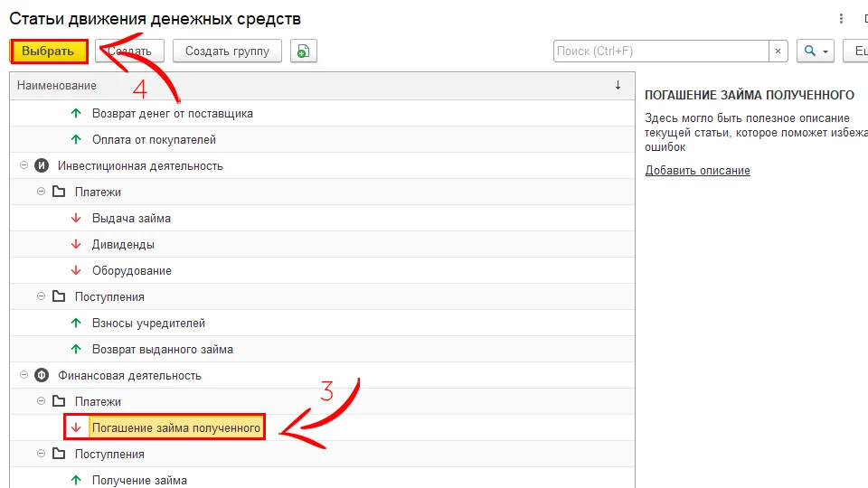
Task: Click the Финансовая деятельность round icon
Action: [x=41, y=376]
